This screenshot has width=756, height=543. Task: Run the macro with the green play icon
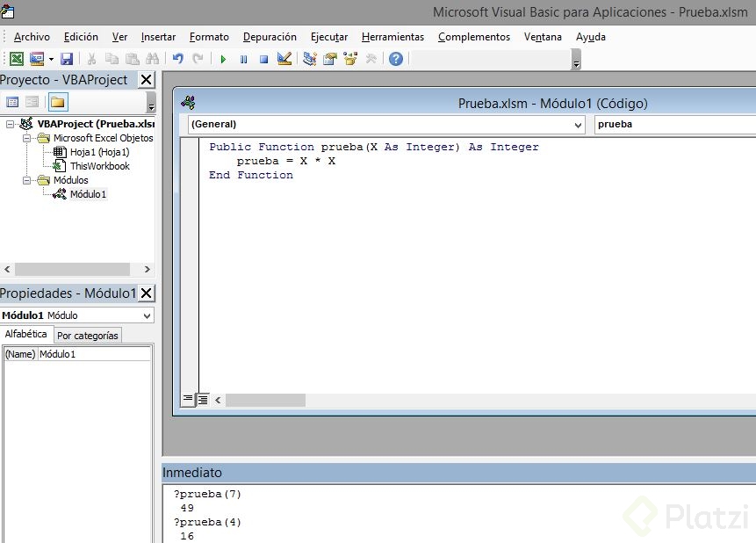tap(223, 60)
